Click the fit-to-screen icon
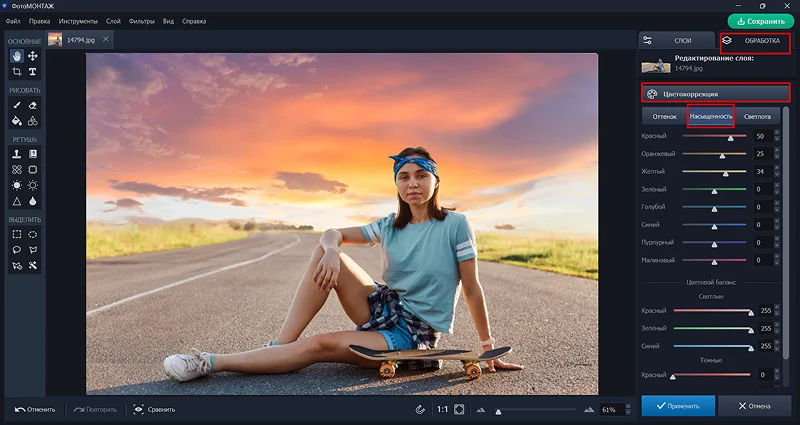 point(459,409)
